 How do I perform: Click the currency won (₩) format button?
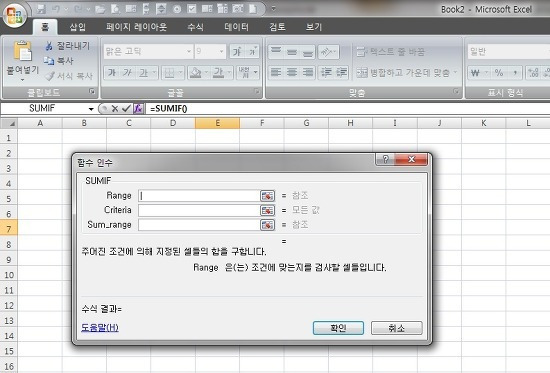pyautogui.click(x=475, y=73)
